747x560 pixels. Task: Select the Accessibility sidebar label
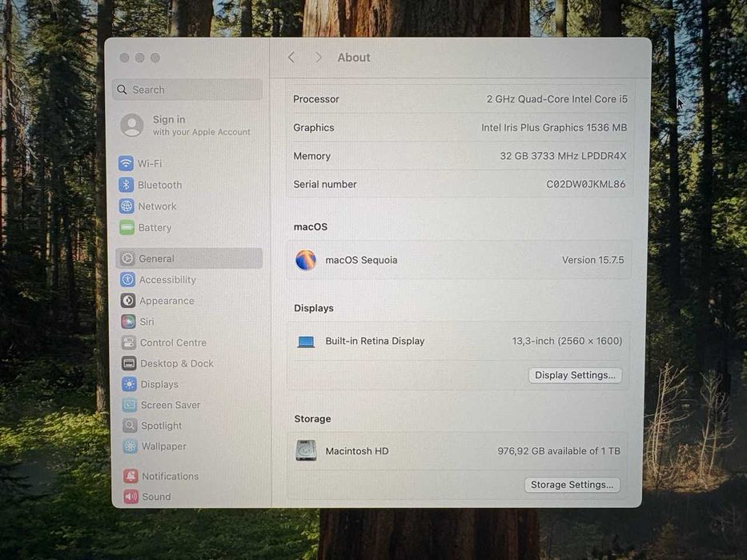coord(167,279)
